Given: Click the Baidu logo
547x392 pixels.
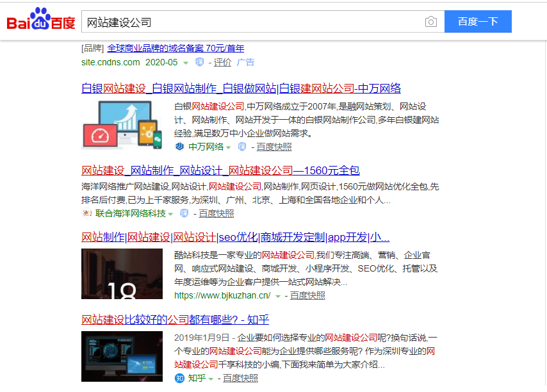Looking at the screenshot, I should click(41, 19).
